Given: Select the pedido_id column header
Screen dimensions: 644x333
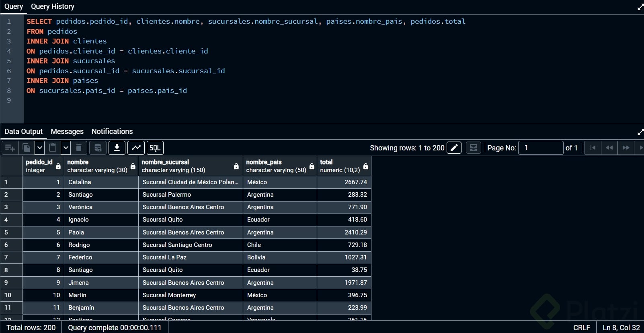Looking at the screenshot, I should 39,166.
